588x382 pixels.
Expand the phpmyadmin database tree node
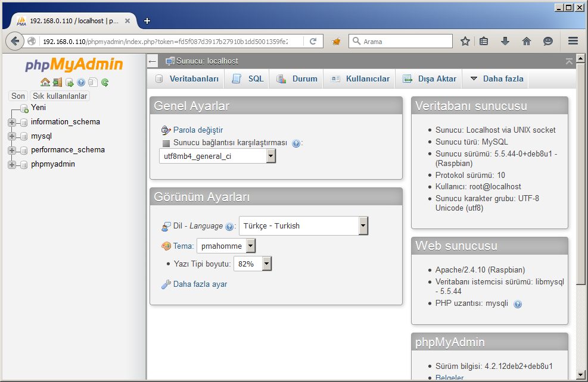coord(12,165)
